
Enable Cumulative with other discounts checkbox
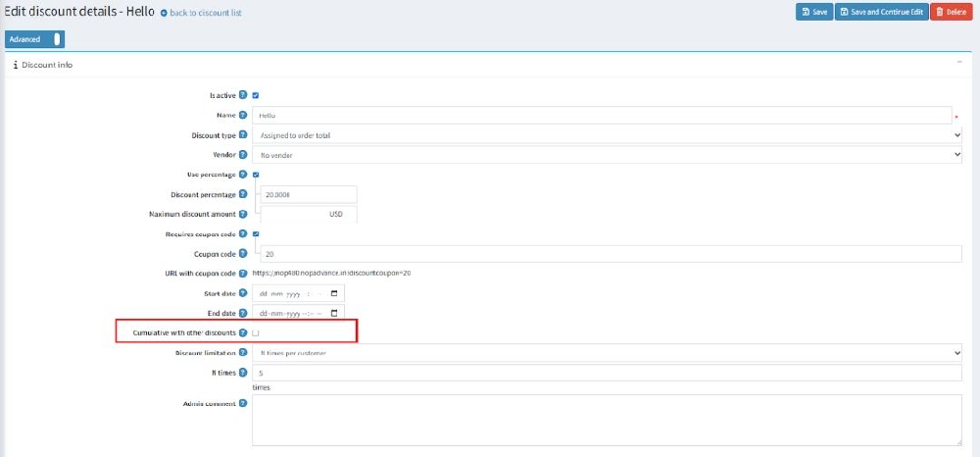[256, 333]
